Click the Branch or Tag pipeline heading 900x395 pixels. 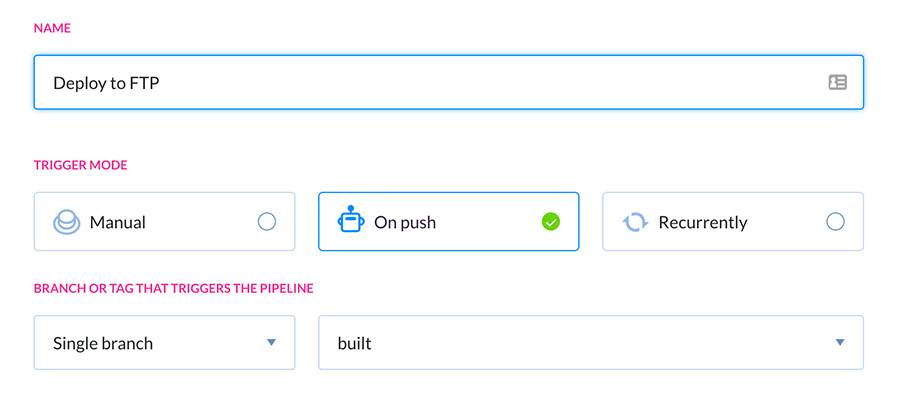(x=174, y=288)
